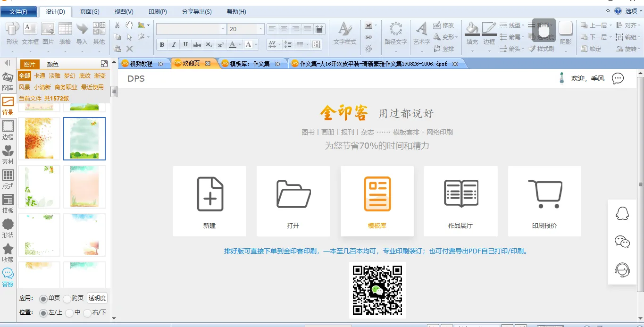Image resolution: width=644 pixels, height=327 pixels.
Task: Select the 跨页 radio option
Action: 67,299
